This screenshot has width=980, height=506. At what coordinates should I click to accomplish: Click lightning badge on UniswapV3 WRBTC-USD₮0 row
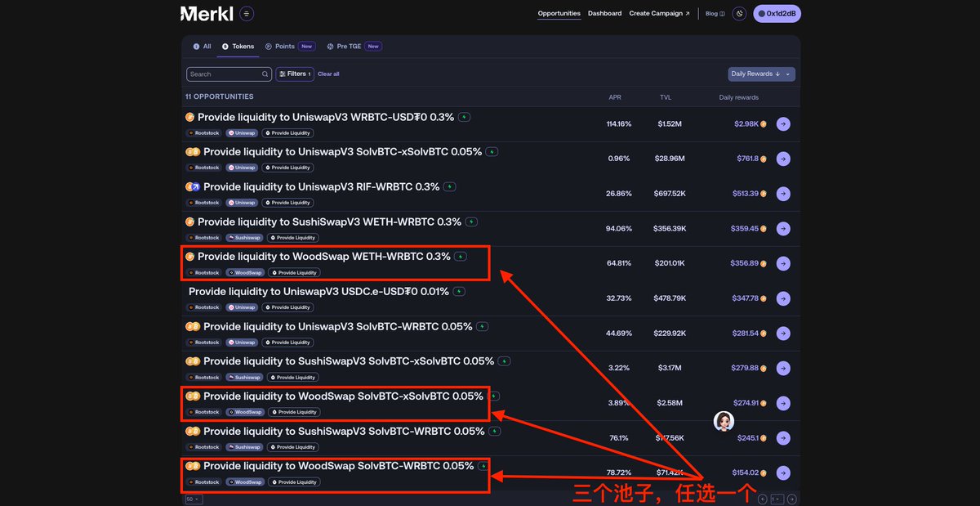(x=464, y=117)
